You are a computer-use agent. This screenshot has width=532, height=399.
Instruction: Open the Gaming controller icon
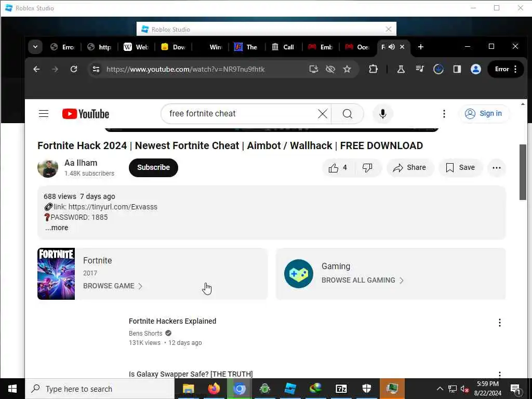[x=299, y=274]
